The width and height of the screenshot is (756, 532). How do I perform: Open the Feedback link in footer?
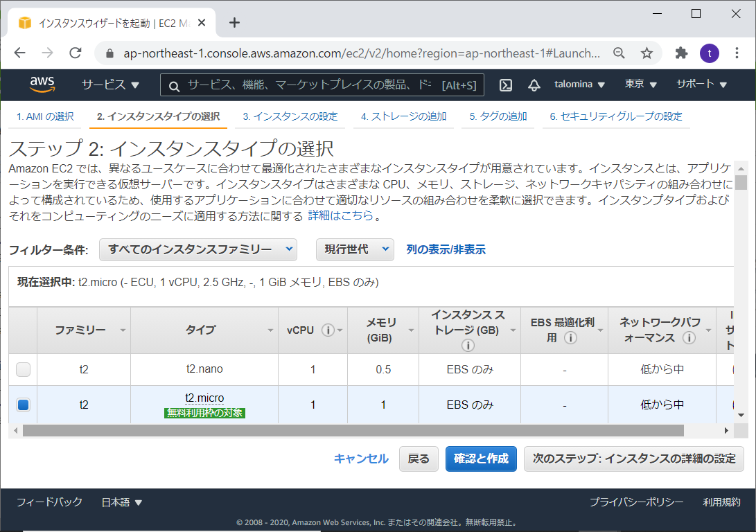click(x=50, y=502)
